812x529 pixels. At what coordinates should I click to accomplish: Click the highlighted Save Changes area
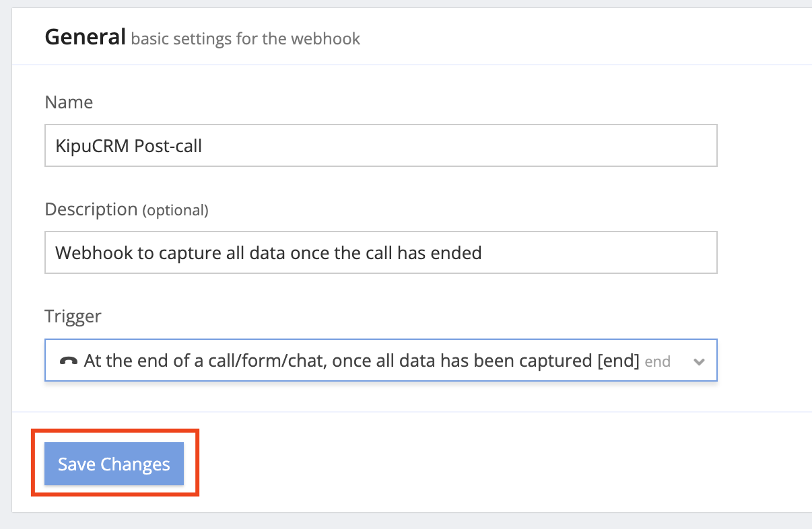[x=113, y=464]
